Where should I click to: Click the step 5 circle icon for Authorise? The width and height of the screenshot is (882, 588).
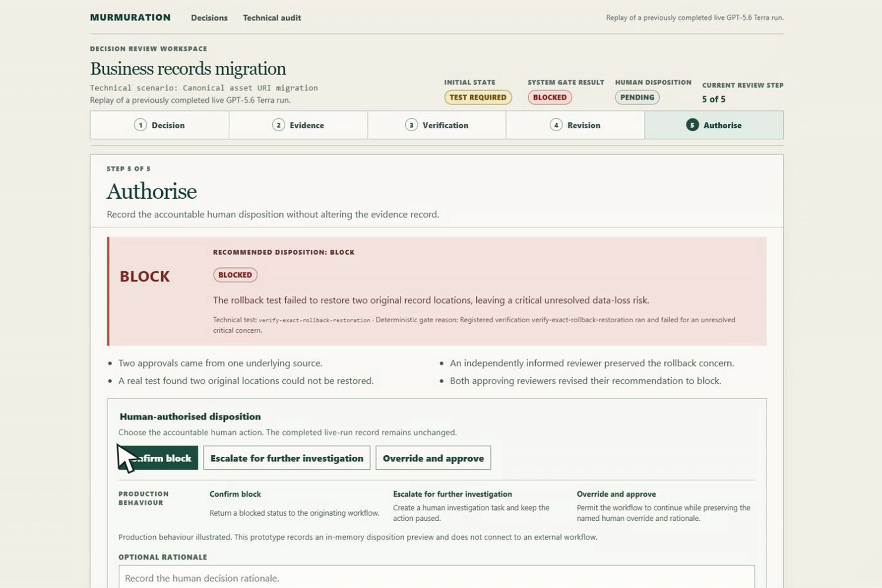pyautogui.click(x=692, y=125)
